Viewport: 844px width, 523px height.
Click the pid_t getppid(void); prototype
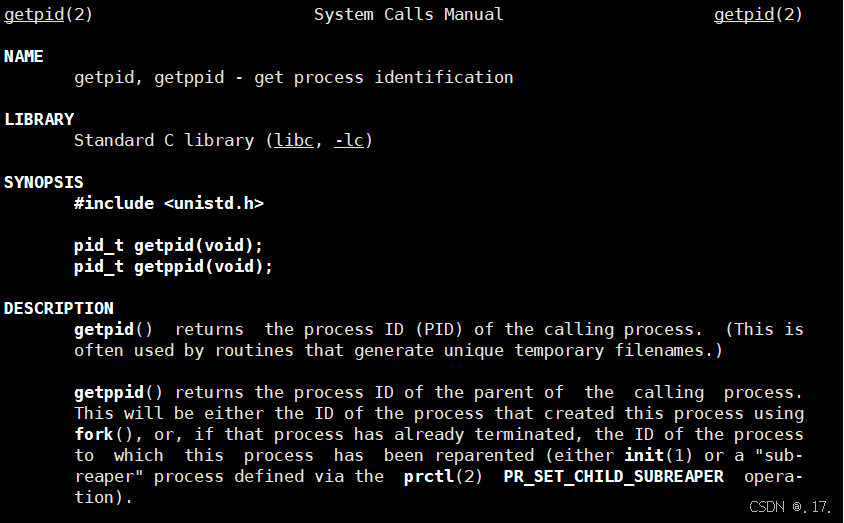point(174,266)
